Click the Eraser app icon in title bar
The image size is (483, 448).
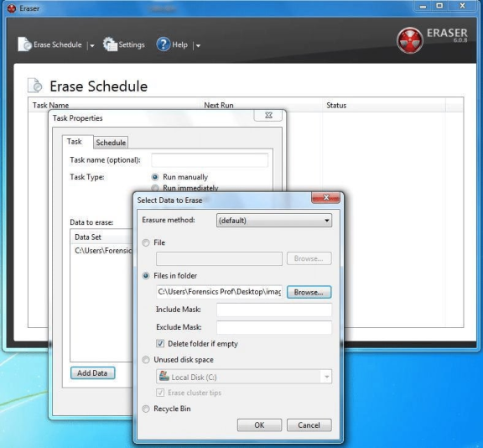(12, 8)
